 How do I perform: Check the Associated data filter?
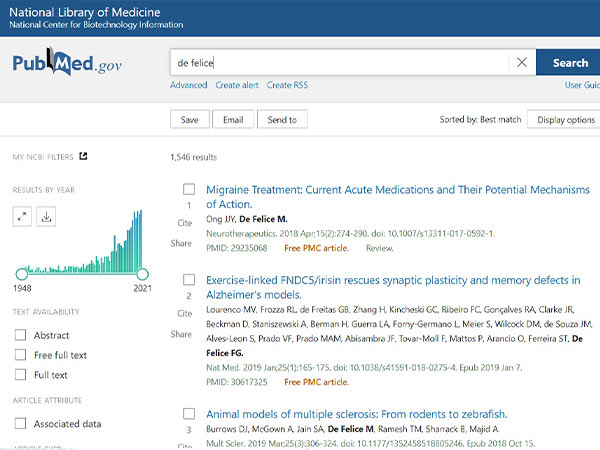[x=20, y=423]
